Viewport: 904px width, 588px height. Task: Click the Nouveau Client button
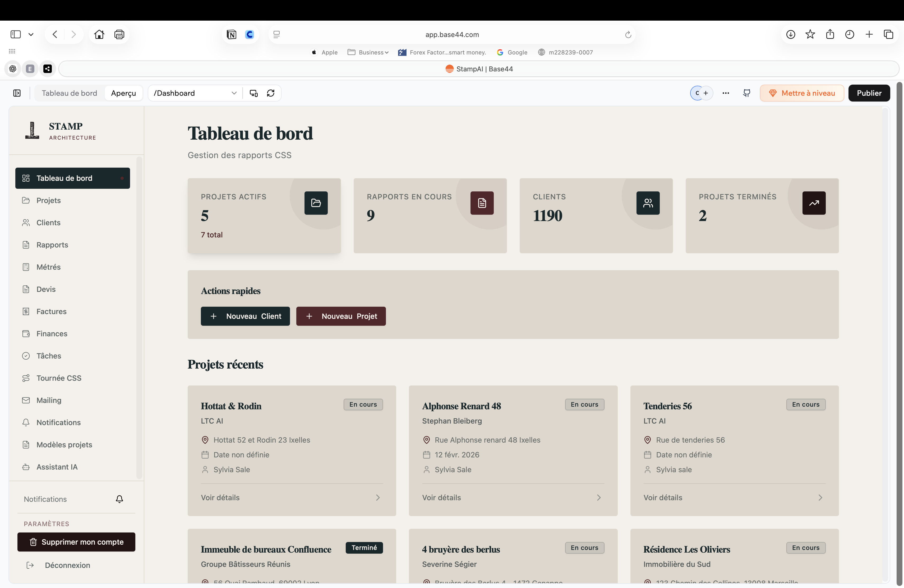point(245,316)
